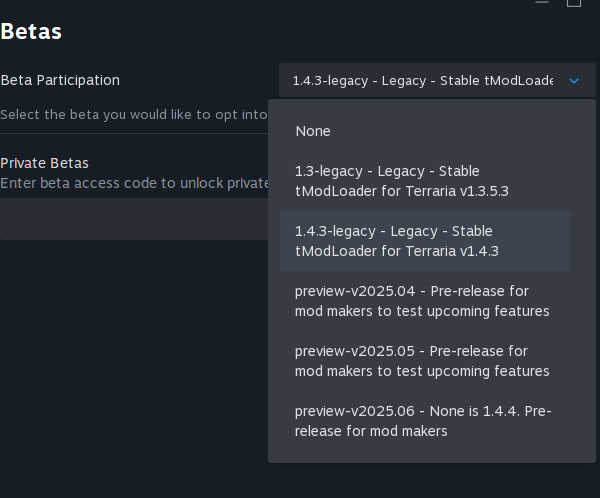Minimize the properties window
This screenshot has width=600, height=498.
pyautogui.click(x=542, y=3)
